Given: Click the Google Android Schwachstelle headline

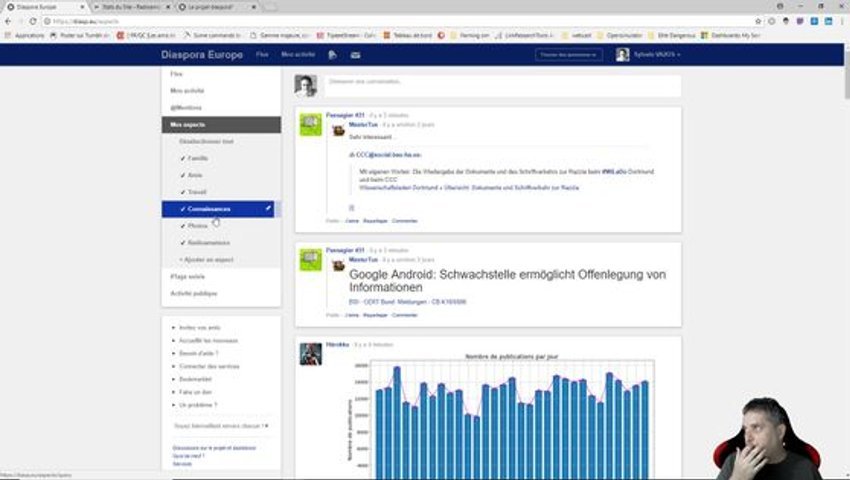Looking at the screenshot, I should [x=507, y=281].
